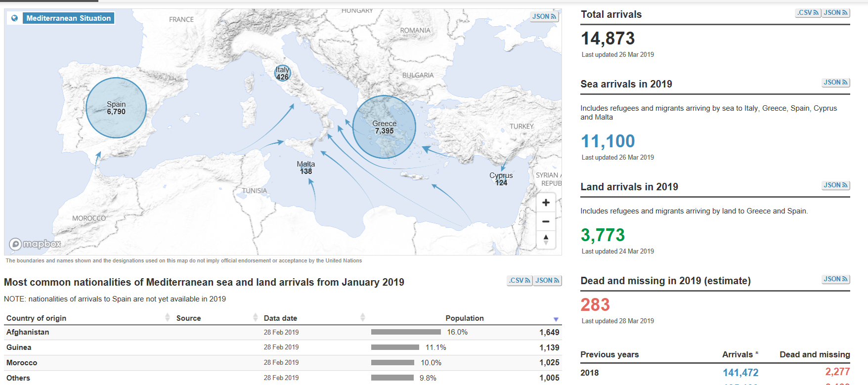Select the Greece 7,395 arrivals circle
This screenshot has height=385, width=868.
384,127
